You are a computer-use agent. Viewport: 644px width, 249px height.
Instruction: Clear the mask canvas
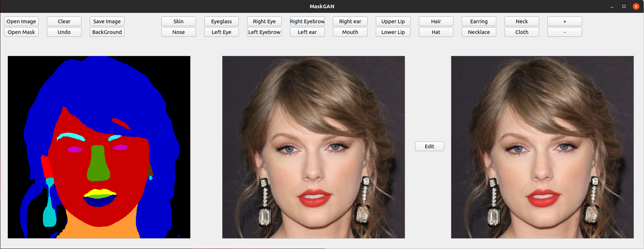coord(64,21)
